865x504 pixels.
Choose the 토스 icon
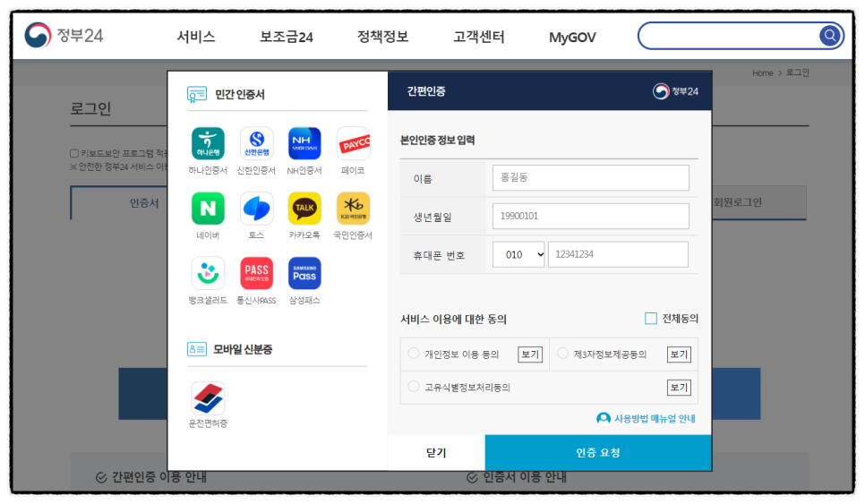pyautogui.click(x=256, y=208)
